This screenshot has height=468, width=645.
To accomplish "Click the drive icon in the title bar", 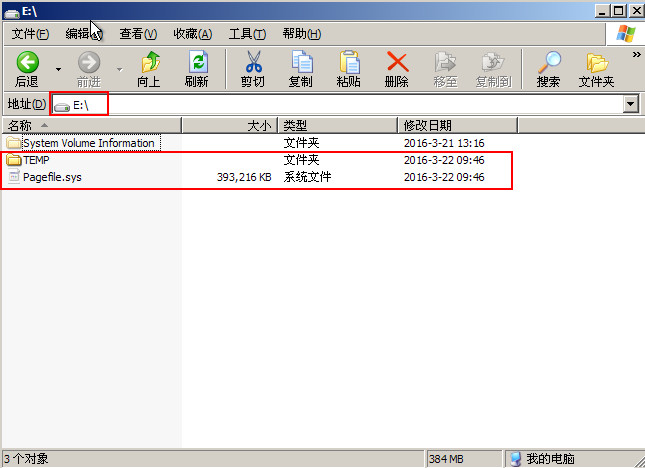I will pos(12,12).
